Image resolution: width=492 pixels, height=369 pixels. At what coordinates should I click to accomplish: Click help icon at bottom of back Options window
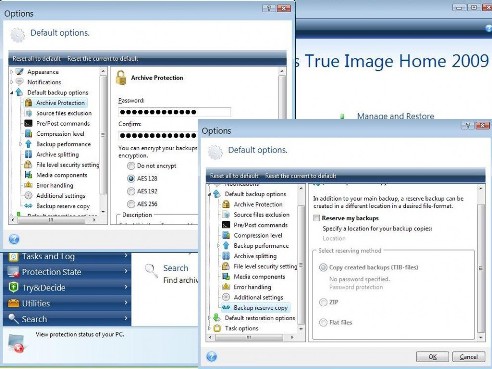pos(14,239)
